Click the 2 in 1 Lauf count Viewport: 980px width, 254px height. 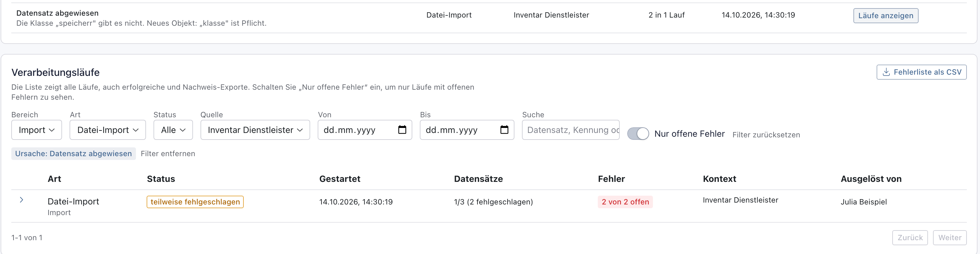tap(666, 15)
